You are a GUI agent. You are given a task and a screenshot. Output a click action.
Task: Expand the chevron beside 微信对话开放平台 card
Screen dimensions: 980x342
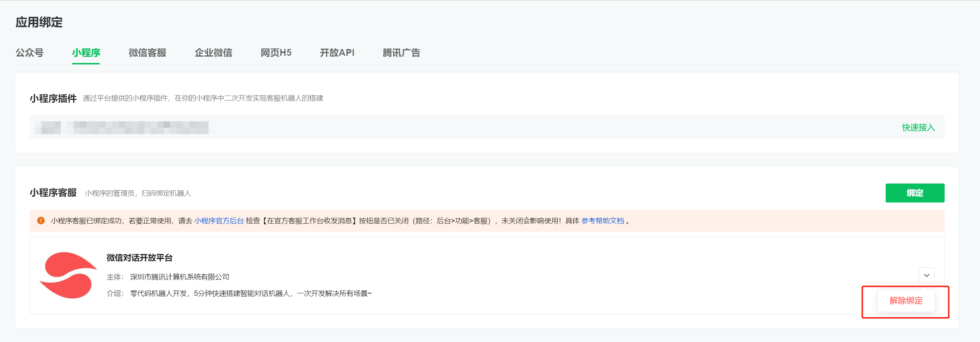(927, 275)
